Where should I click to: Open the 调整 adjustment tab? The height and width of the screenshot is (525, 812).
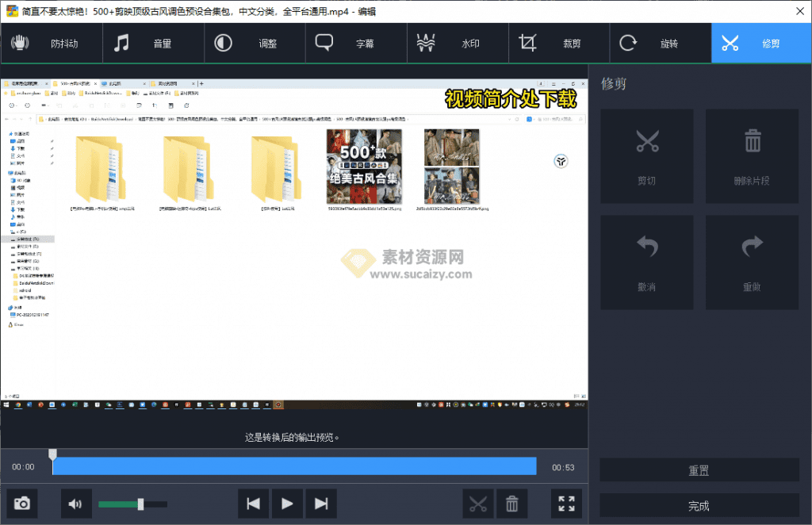click(255, 44)
